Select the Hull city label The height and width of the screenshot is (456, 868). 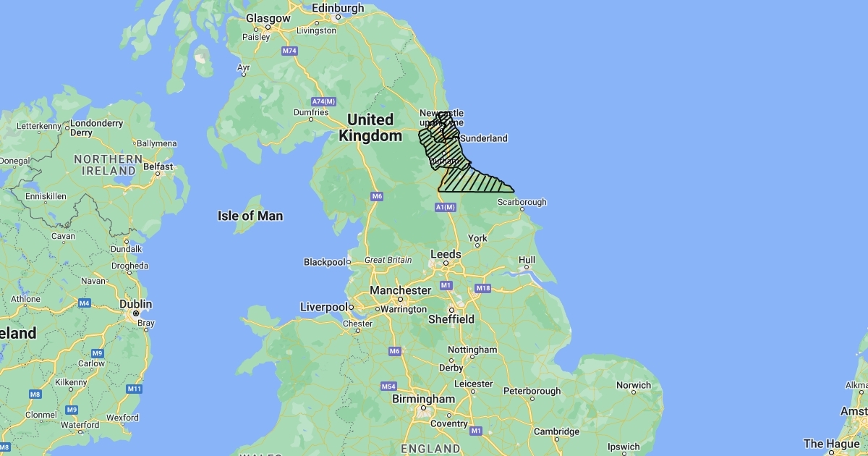click(x=527, y=260)
